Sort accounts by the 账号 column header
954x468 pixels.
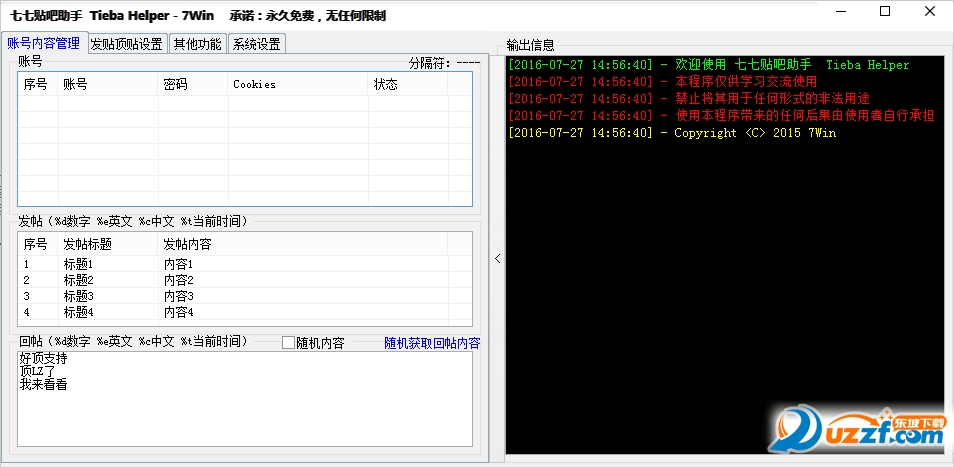(x=108, y=85)
